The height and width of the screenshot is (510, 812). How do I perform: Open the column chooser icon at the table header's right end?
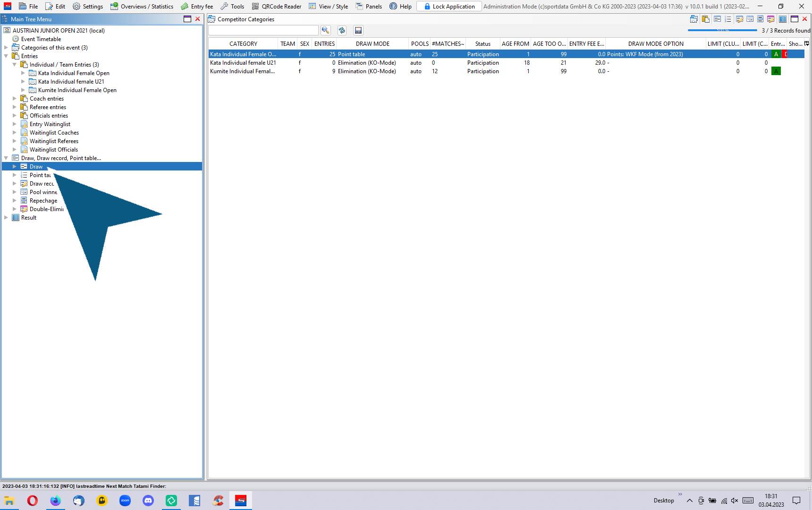pos(807,43)
